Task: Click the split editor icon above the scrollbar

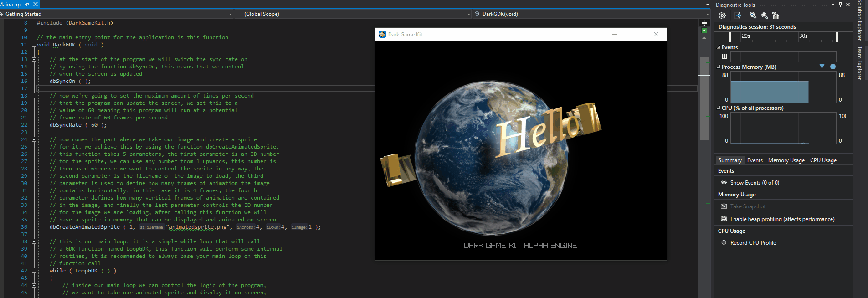Action: click(704, 23)
